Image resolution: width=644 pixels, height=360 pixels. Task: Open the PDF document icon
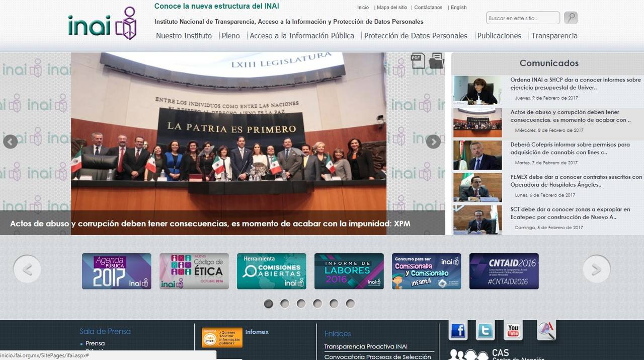point(418,60)
